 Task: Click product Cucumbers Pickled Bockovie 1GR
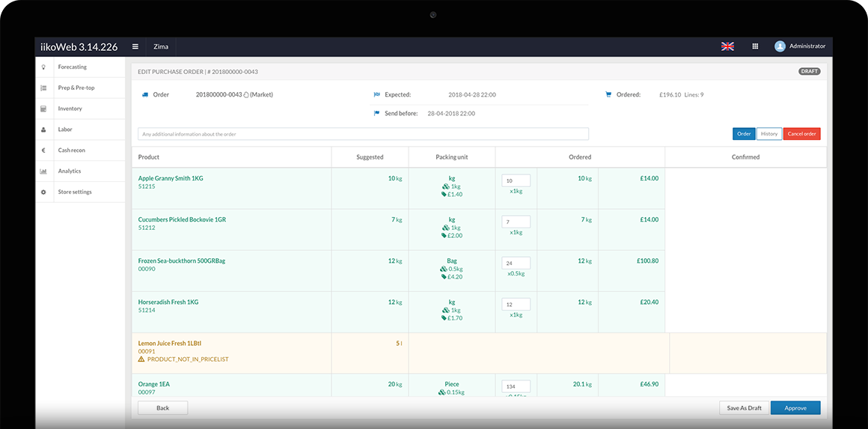pos(182,220)
